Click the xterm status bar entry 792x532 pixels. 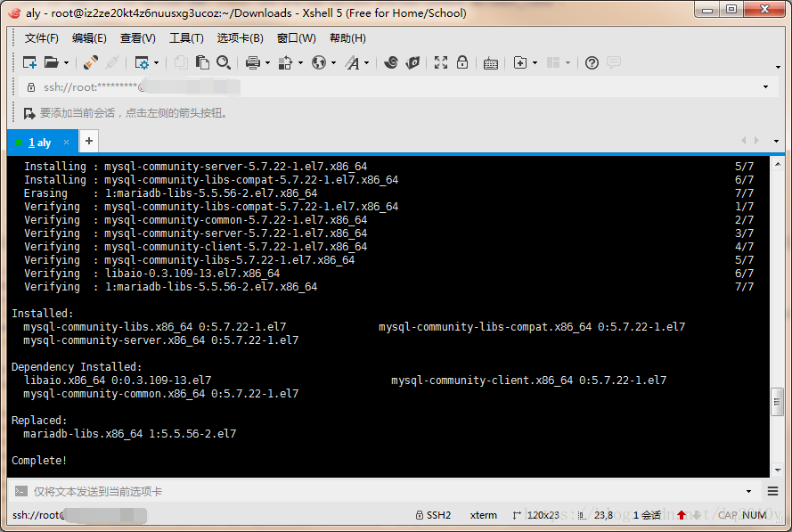coord(484,515)
